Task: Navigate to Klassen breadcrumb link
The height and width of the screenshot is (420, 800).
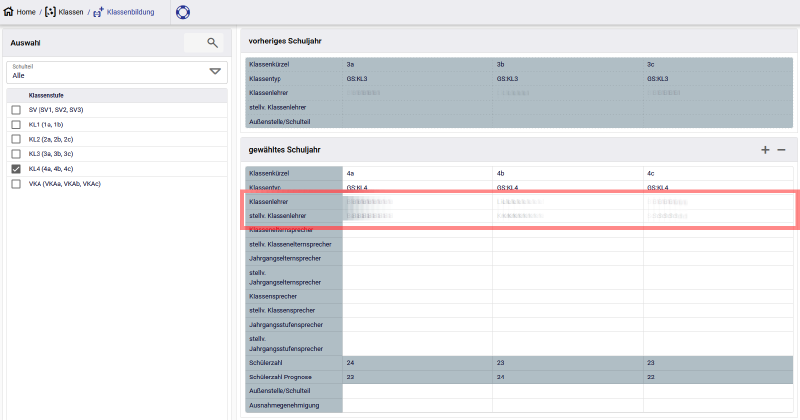Action: point(70,12)
